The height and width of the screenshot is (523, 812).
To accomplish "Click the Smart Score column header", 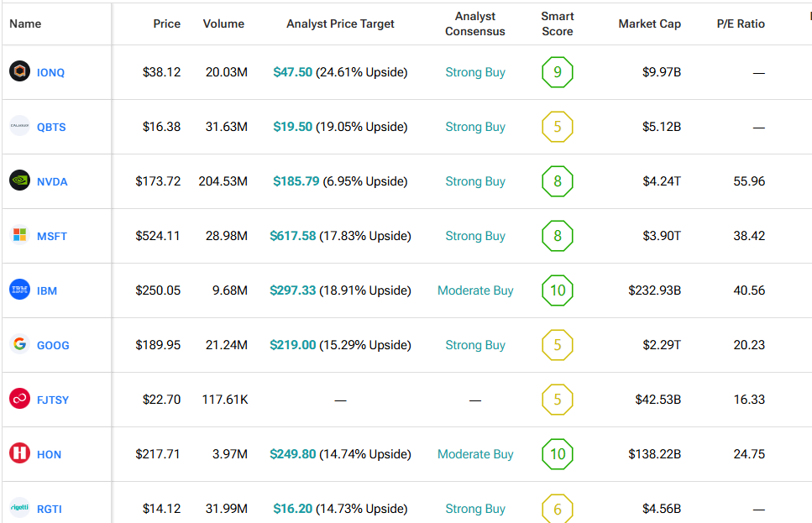I will click(x=558, y=24).
